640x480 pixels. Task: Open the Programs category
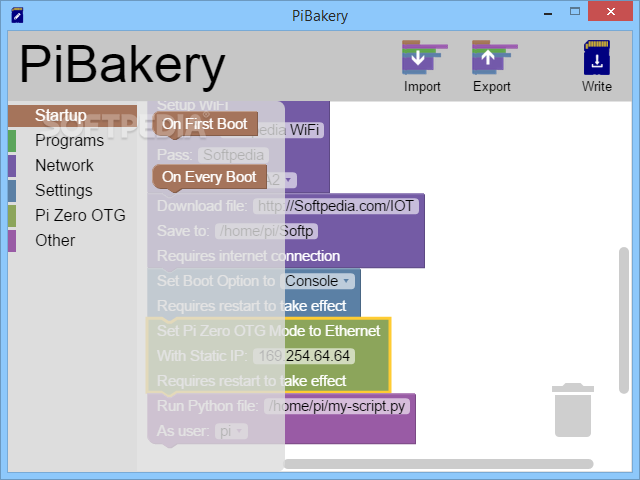(70, 140)
